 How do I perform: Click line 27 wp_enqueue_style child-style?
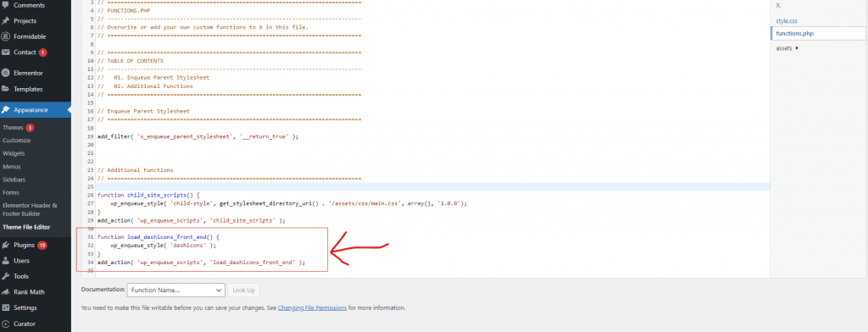[x=288, y=203]
